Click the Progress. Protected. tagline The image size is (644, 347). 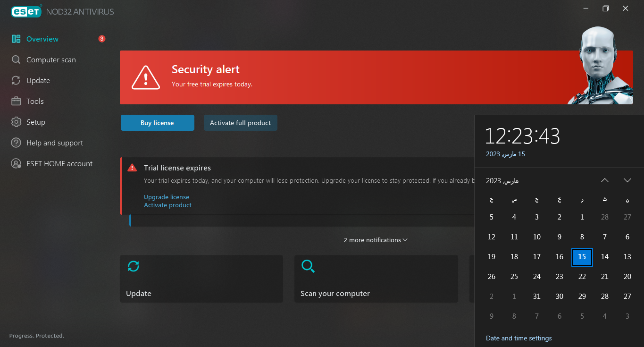coord(37,336)
